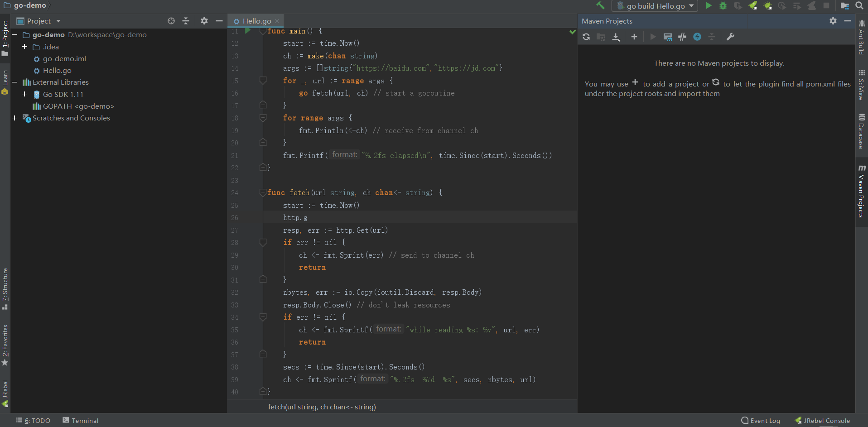Open Maven Projects panel gear options

coord(833,21)
